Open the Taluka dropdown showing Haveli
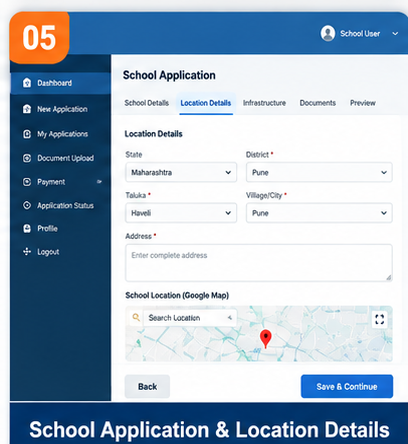408x444 pixels. click(181, 213)
